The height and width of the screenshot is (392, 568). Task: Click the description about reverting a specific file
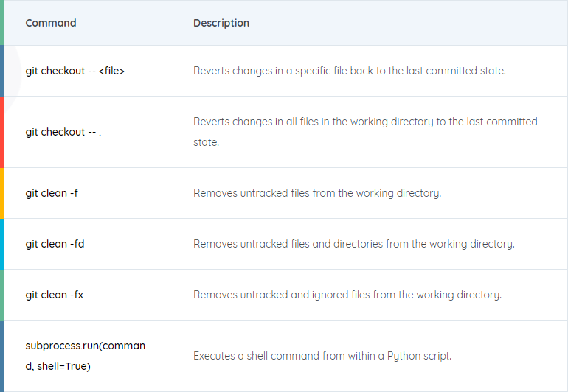(x=350, y=71)
